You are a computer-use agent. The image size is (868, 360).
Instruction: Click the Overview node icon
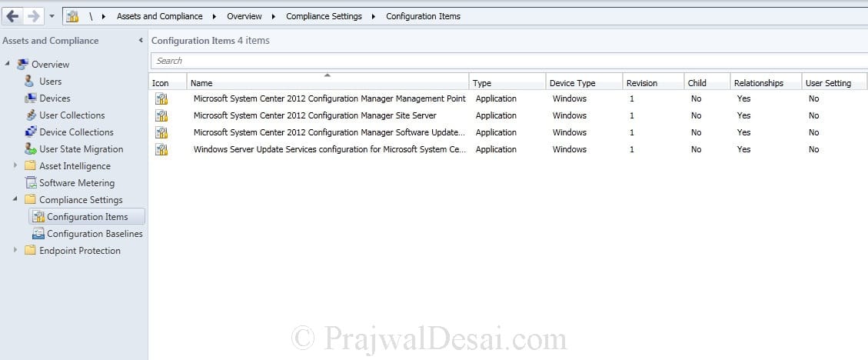tap(23, 65)
